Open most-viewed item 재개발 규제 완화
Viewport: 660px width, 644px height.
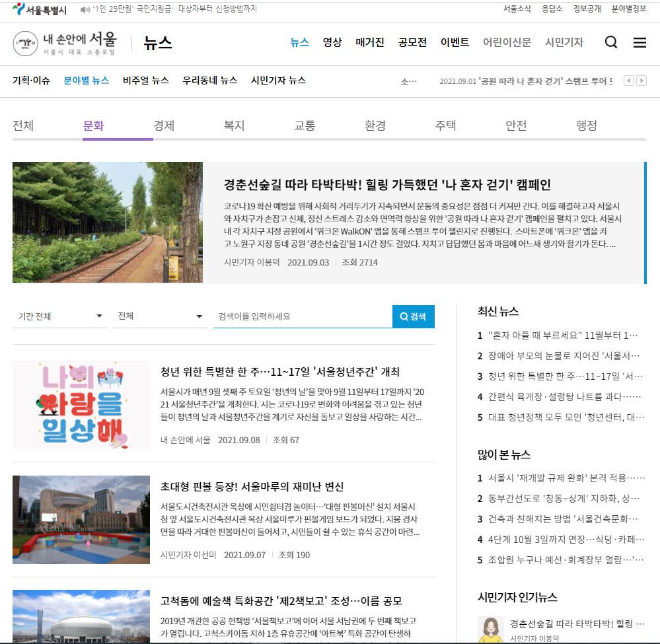566,478
